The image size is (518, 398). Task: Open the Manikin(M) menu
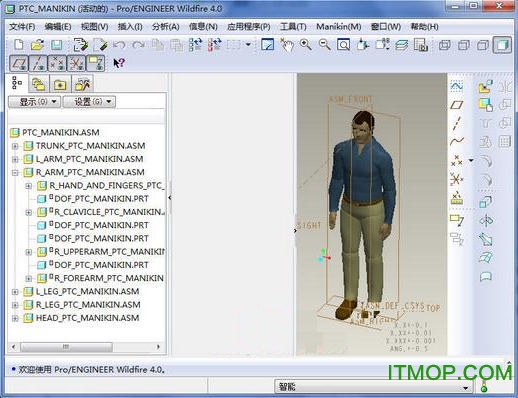point(338,27)
